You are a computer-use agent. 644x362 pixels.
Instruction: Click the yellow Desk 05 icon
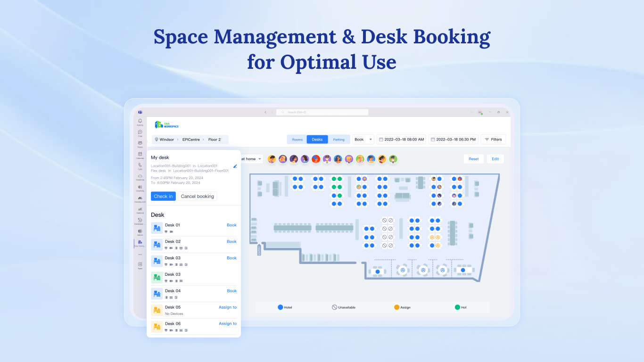157,310
